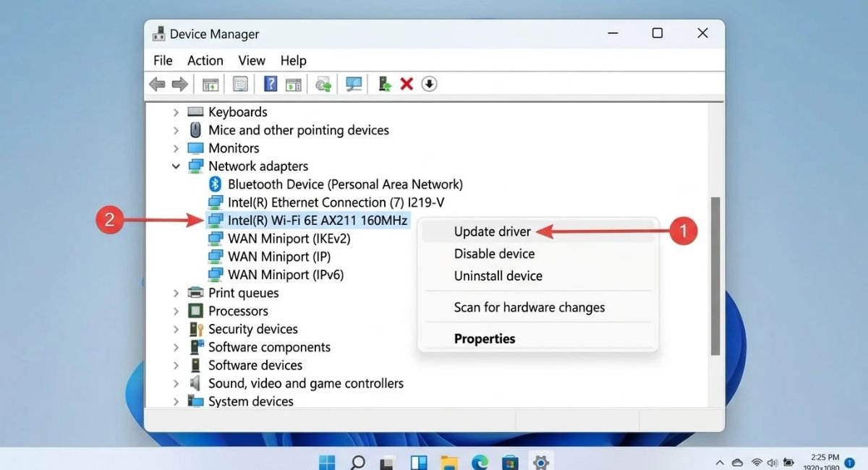
Task: Click the Processors chip icon
Action: click(x=195, y=311)
